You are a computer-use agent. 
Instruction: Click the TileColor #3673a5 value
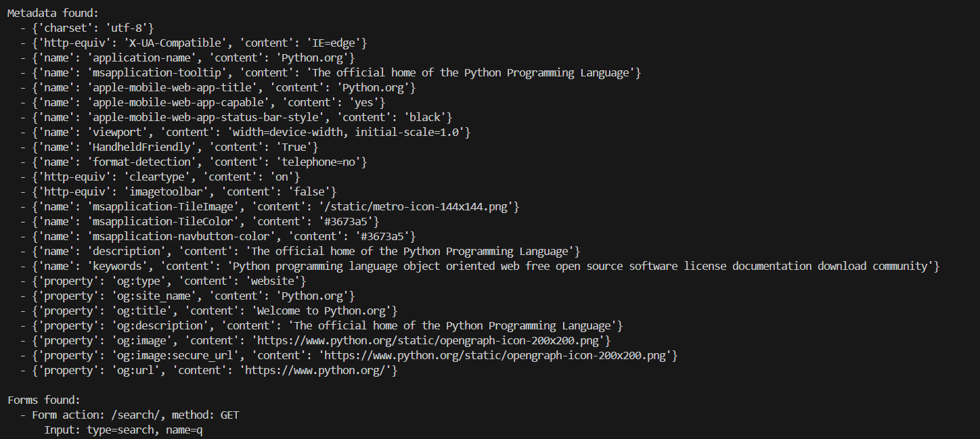pyautogui.click(x=355, y=221)
